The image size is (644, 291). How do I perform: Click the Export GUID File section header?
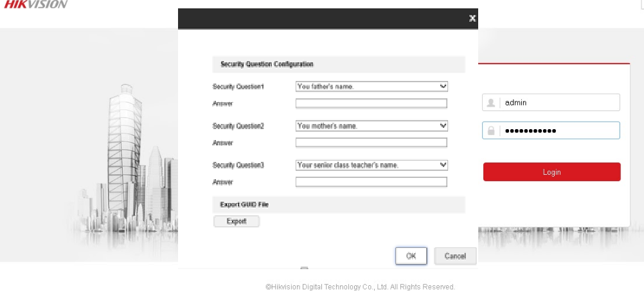tap(245, 205)
